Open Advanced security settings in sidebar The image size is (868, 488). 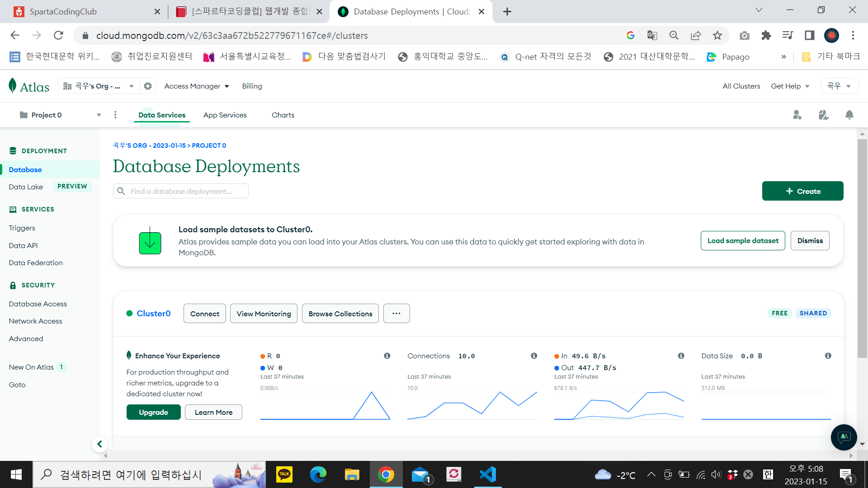[26, 338]
